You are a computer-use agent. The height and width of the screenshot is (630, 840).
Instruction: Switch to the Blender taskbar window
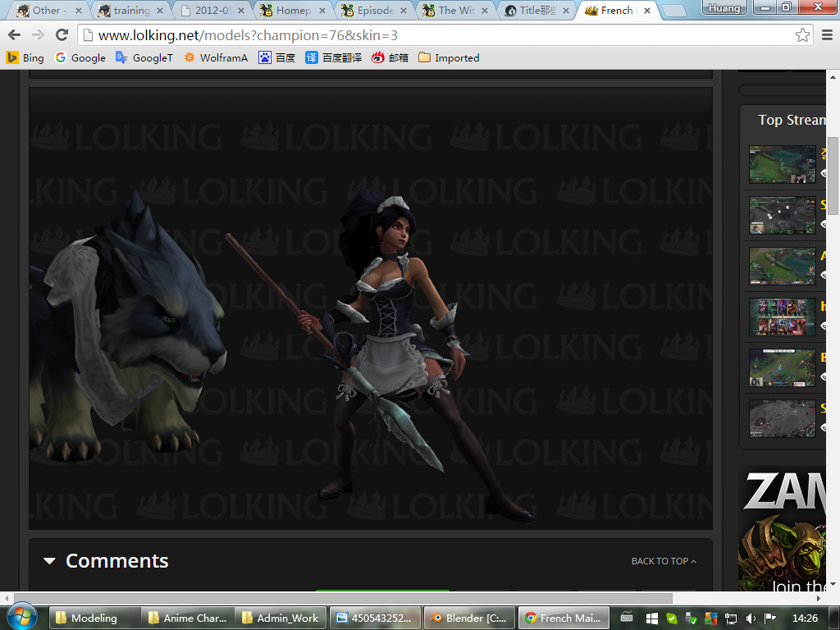(469, 618)
